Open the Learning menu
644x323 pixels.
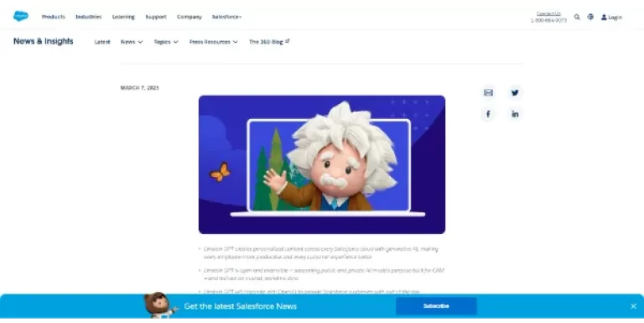pyautogui.click(x=123, y=17)
